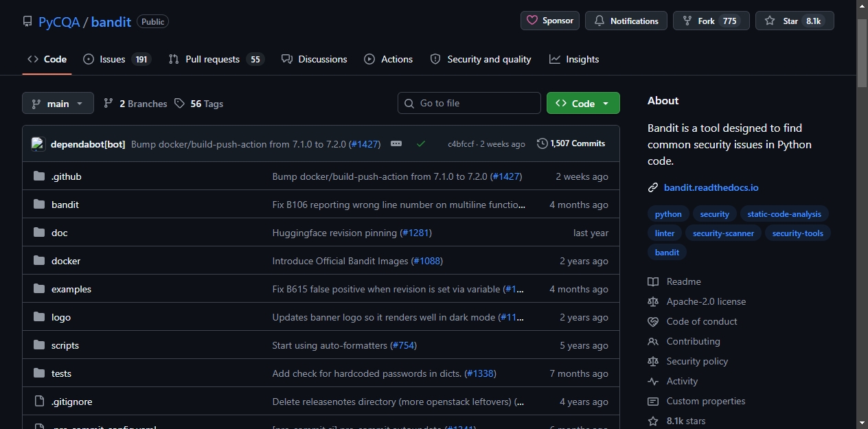Open the logo folder
868x429 pixels.
click(61, 317)
